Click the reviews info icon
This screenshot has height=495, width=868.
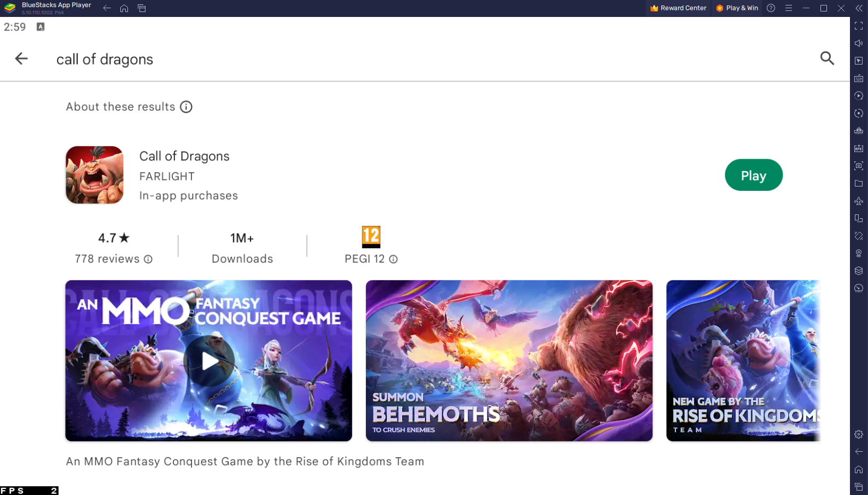(148, 259)
